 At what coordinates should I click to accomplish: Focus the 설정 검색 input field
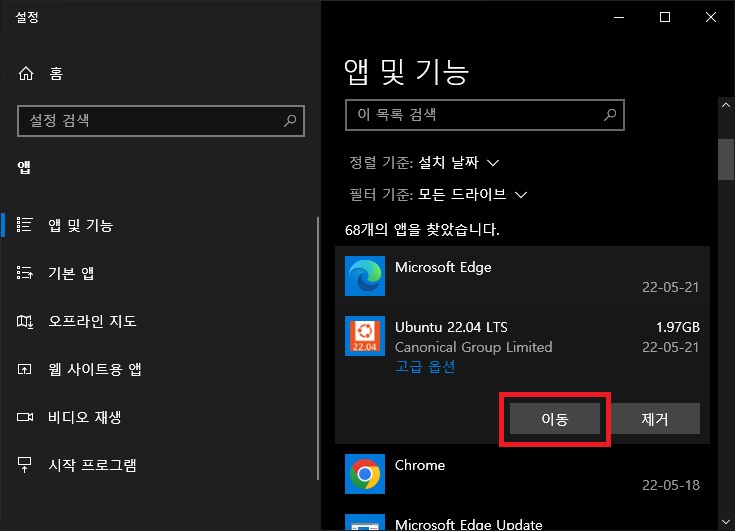tap(161, 121)
